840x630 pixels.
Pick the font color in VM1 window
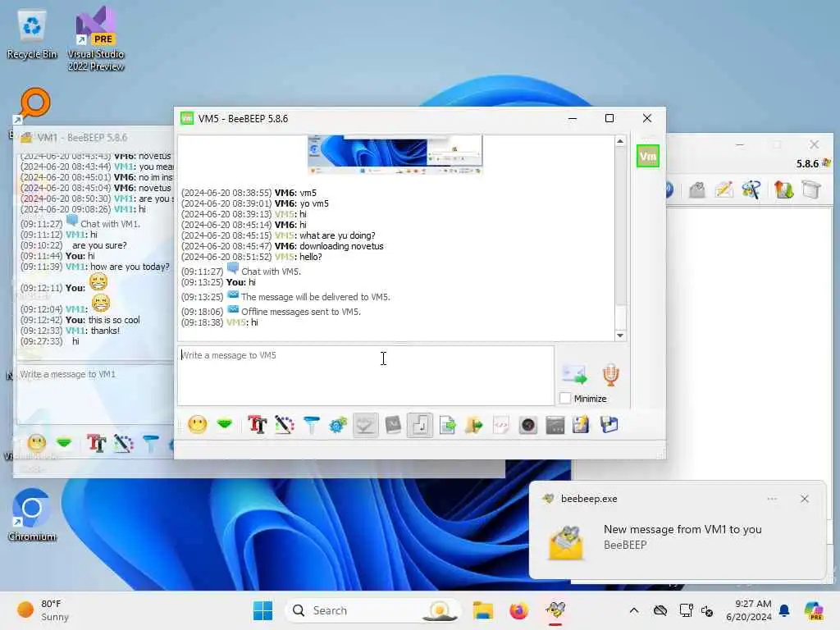(x=124, y=443)
